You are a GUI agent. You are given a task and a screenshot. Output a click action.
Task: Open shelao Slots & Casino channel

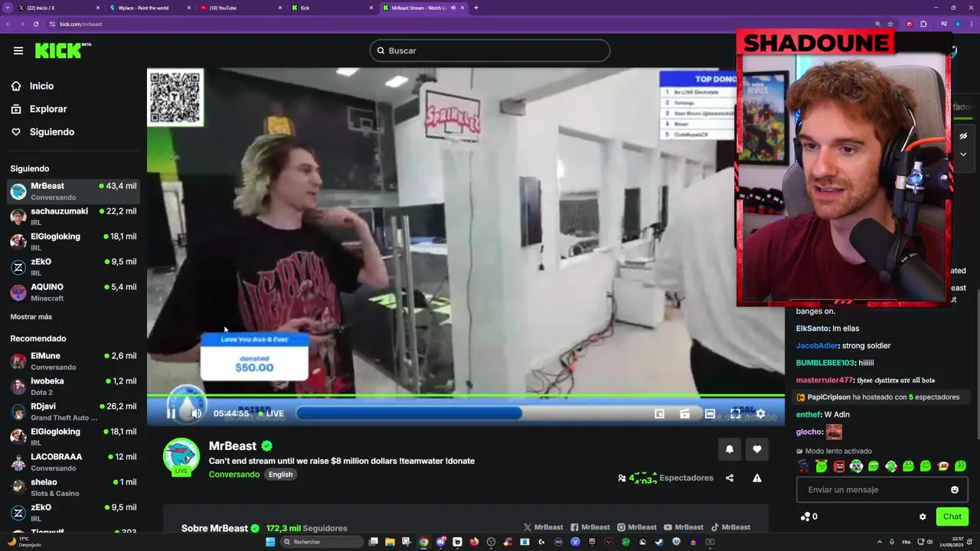point(73,487)
